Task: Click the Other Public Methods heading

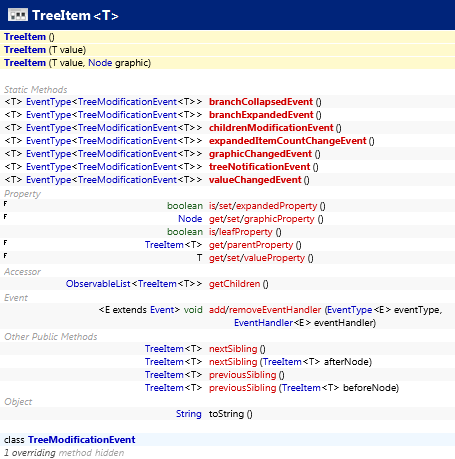Action: point(51,337)
